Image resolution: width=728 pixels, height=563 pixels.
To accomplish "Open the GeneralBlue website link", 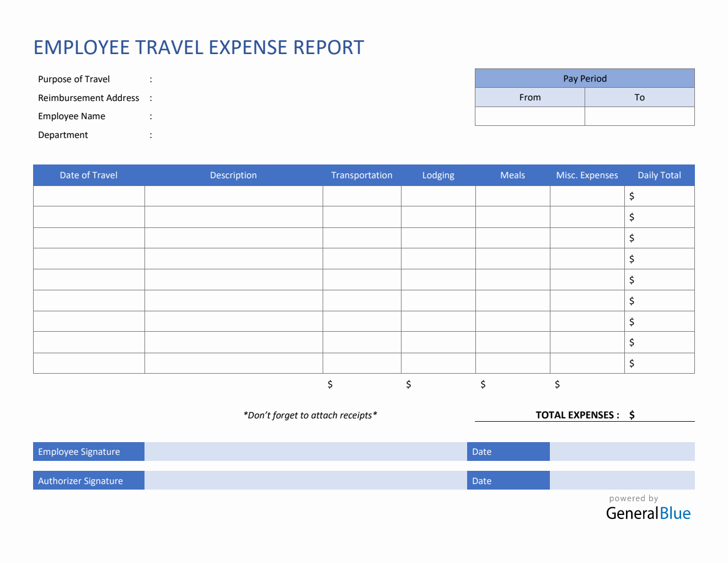I will [x=648, y=513].
